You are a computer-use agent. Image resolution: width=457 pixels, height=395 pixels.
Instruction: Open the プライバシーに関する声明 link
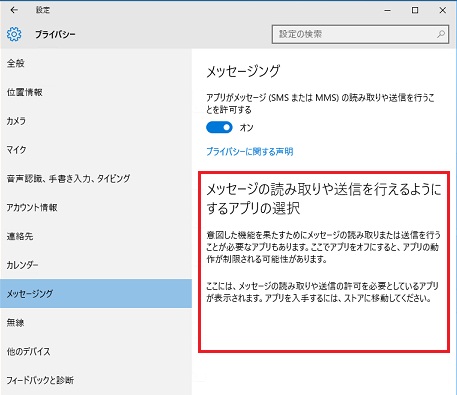[250, 152]
